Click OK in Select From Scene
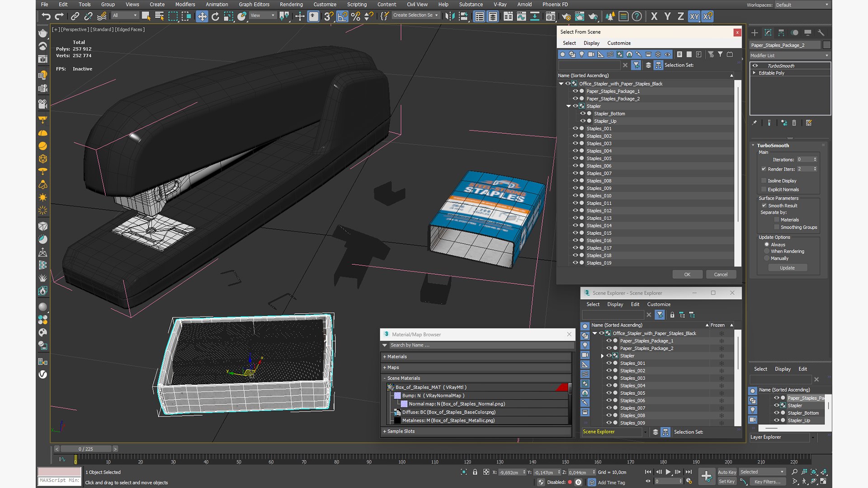Image resolution: width=868 pixels, height=488 pixels. coord(687,275)
